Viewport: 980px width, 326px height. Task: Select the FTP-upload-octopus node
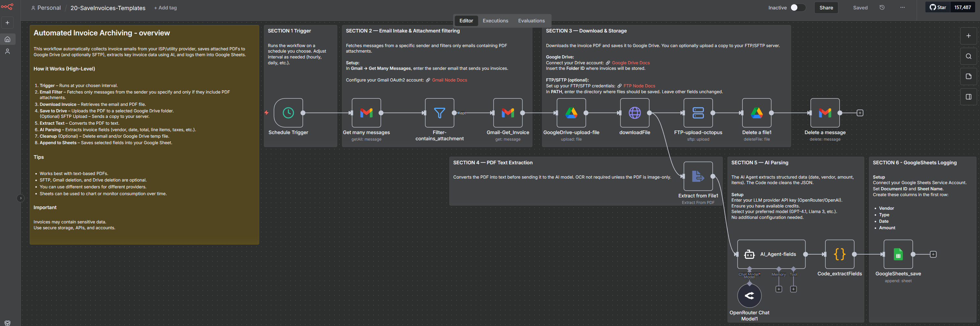click(698, 113)
